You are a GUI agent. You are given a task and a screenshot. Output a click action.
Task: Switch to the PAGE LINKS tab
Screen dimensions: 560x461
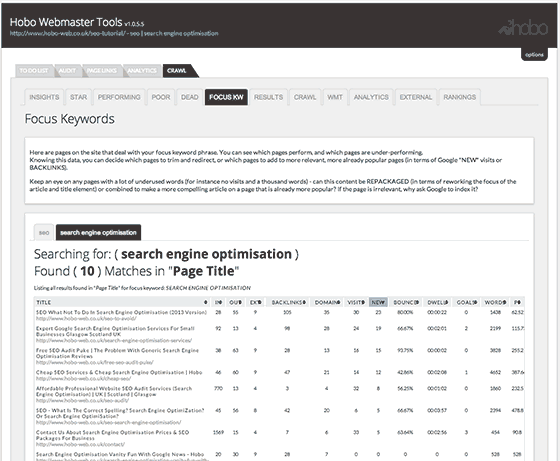102,71
